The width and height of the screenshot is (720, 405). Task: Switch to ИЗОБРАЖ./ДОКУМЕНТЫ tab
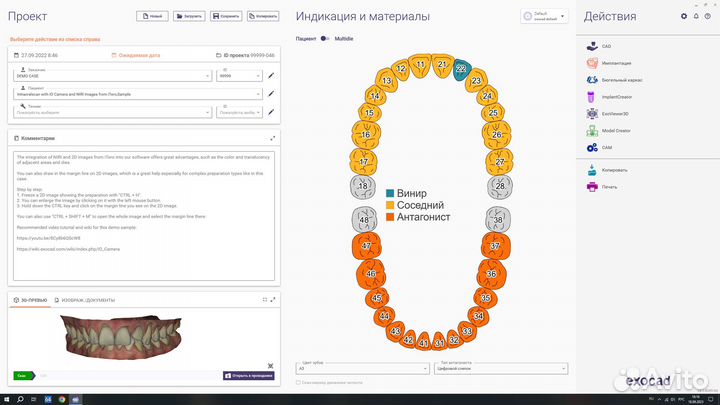point(85,300)
